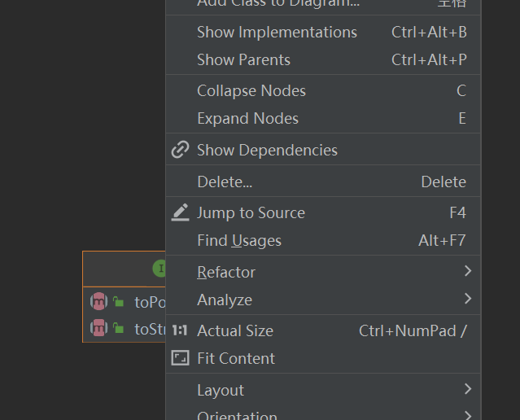Click the method icon beside toStr
520x420 pixels.
pos(98,328)
